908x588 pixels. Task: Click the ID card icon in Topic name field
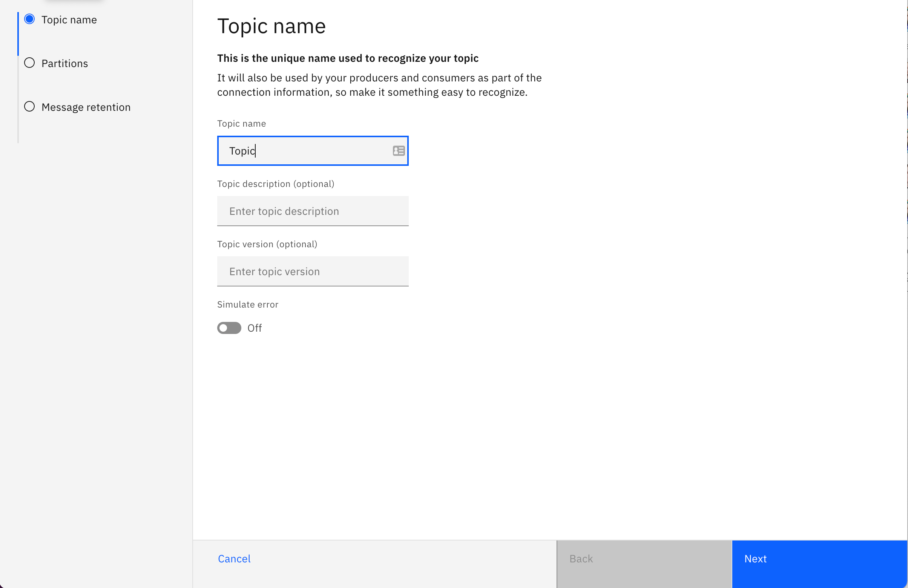tap(398, 151)
